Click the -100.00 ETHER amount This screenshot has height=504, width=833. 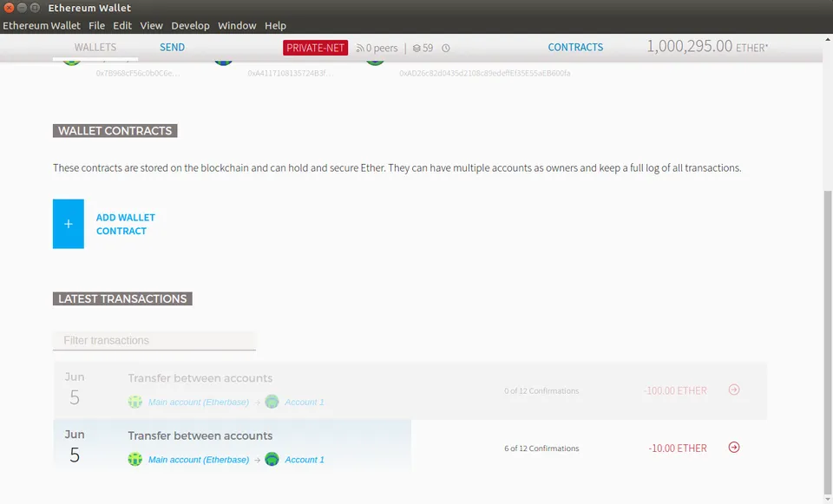675,391
